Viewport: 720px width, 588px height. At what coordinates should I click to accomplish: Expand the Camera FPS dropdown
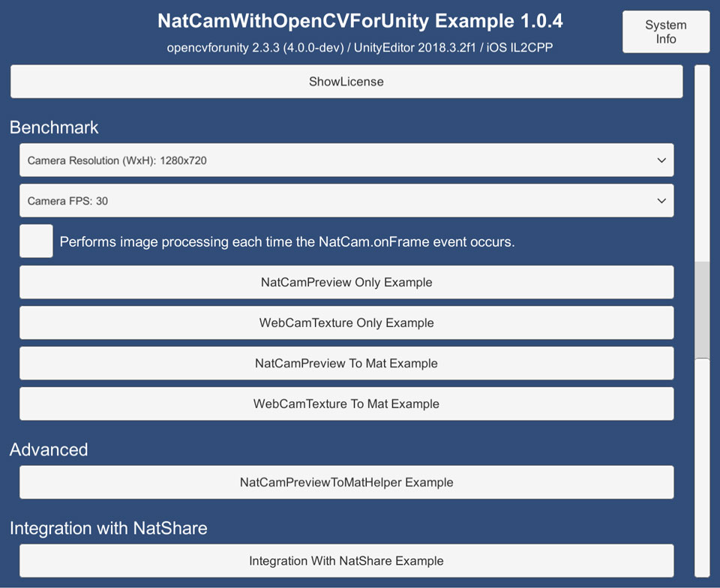[346, 200]
